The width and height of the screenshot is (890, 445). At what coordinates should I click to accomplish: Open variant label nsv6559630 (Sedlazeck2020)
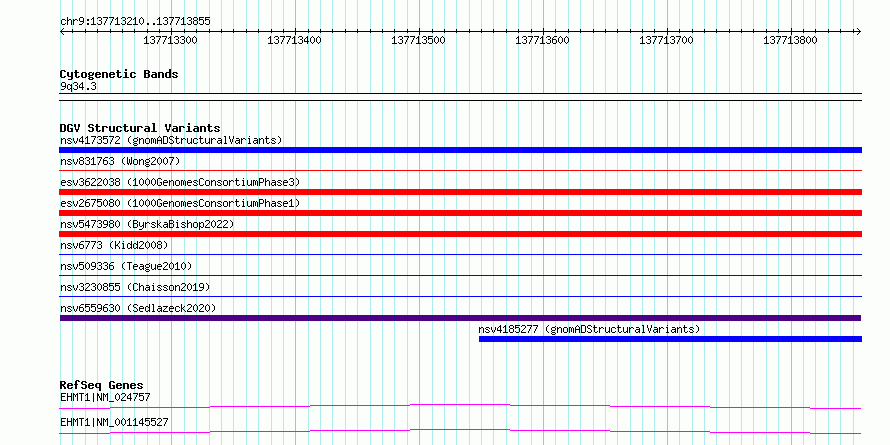tap(138, 308)
